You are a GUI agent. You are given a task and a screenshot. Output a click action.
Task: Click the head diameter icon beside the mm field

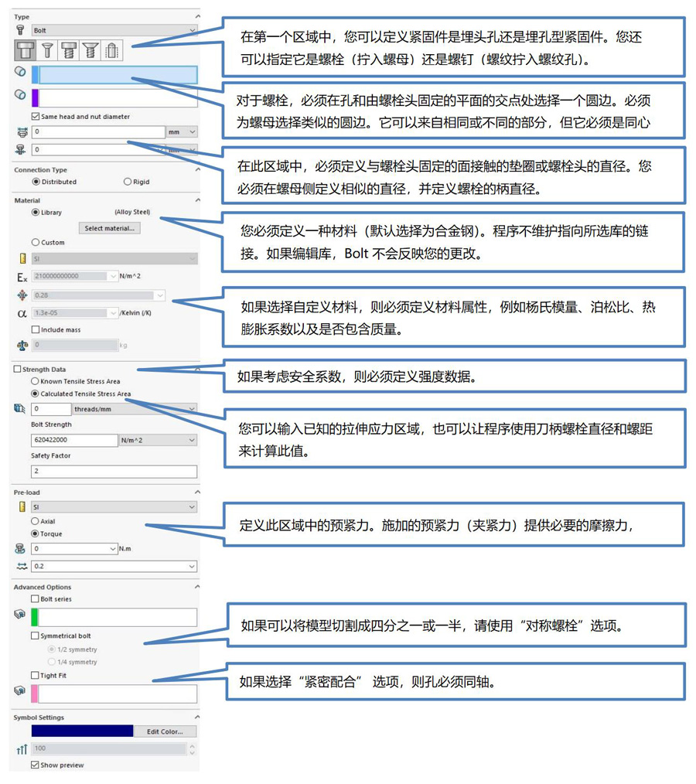coord(21,131)
